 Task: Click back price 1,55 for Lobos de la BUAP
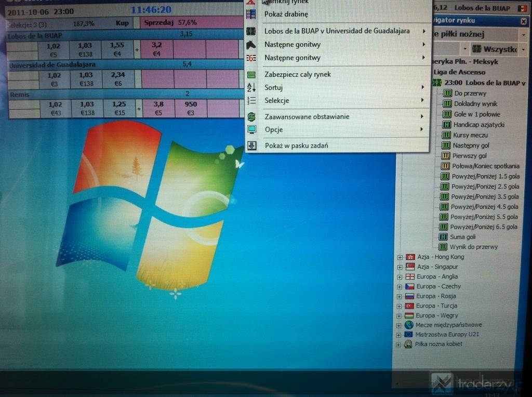(x=117, y=49)
